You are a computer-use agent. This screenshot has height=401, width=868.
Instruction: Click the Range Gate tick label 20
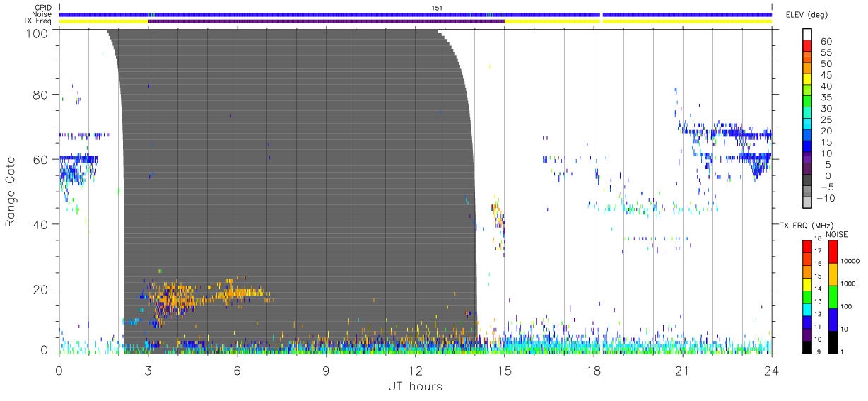(x=41, y=289)
